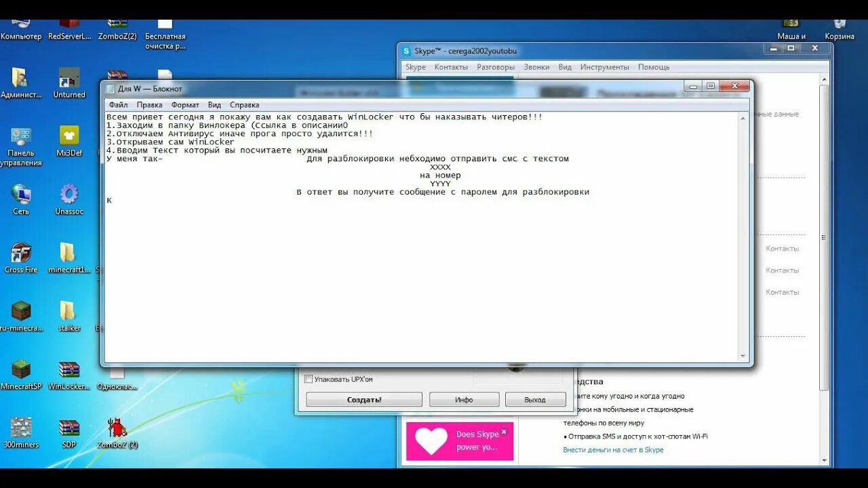Click the Инфо button
The height and width of the screenshot is (488, 868).
coord(464,399)
